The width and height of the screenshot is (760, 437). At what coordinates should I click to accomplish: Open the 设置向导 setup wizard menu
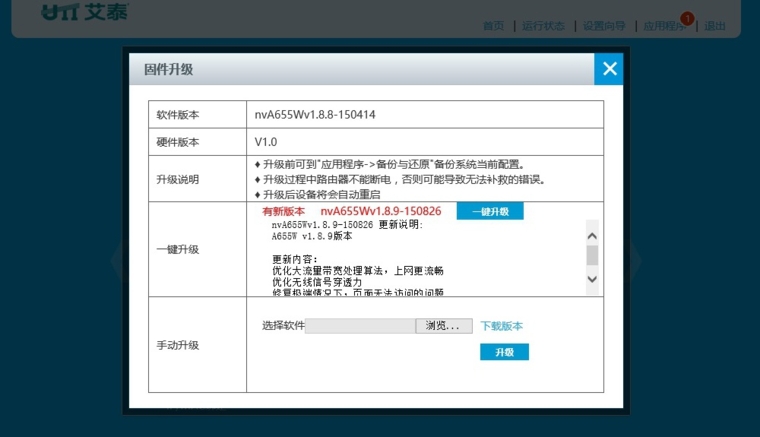coord(604,26)
